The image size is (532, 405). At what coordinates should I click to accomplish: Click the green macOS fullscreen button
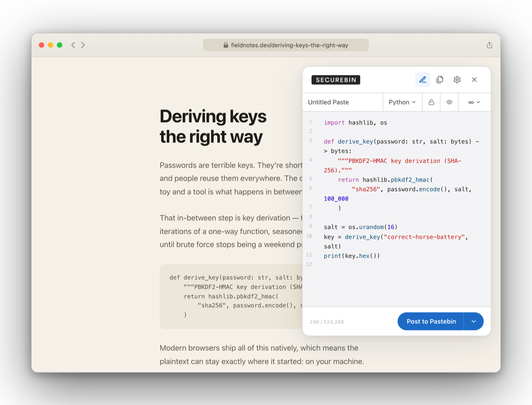60,45
